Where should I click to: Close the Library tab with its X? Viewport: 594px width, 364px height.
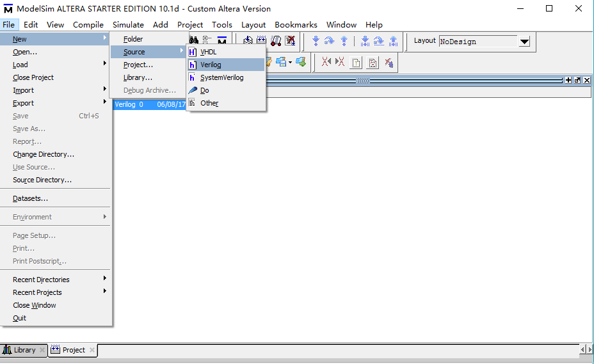click(42, 350)
